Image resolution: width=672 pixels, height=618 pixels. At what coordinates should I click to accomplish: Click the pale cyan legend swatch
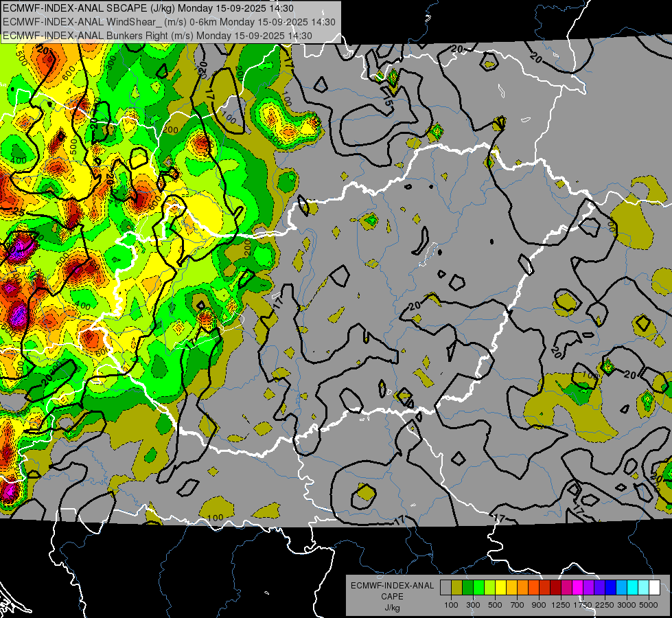[x=643, y=588]
